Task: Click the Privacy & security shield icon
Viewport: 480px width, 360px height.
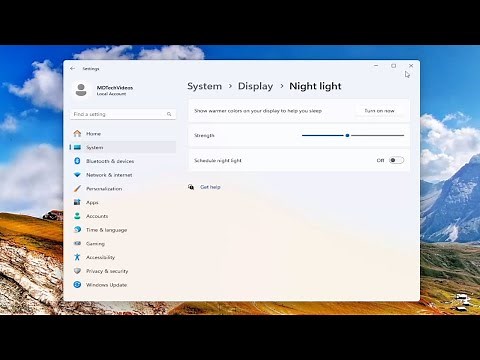Action: click(x=77, y=271)
